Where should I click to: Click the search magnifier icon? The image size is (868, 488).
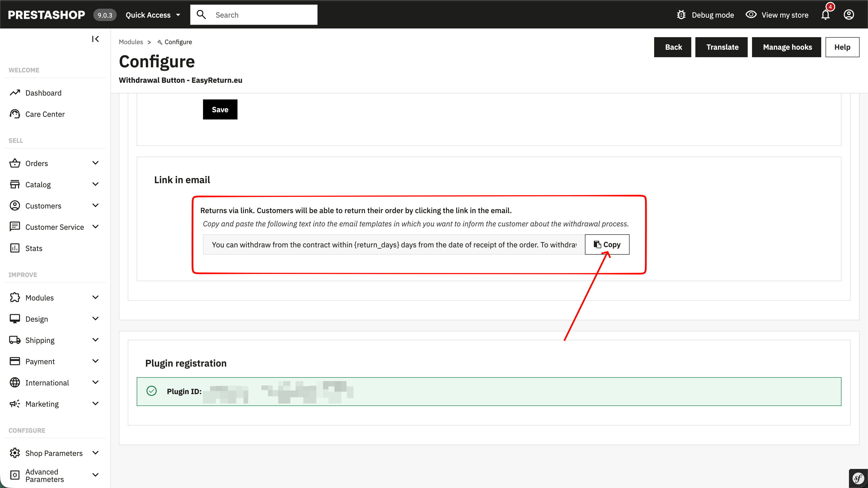click(202, 14)
